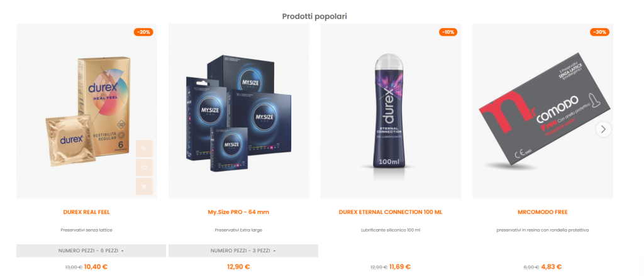Click the 12,90 € My.Size price
644x280 pixels.
[238, 266]
